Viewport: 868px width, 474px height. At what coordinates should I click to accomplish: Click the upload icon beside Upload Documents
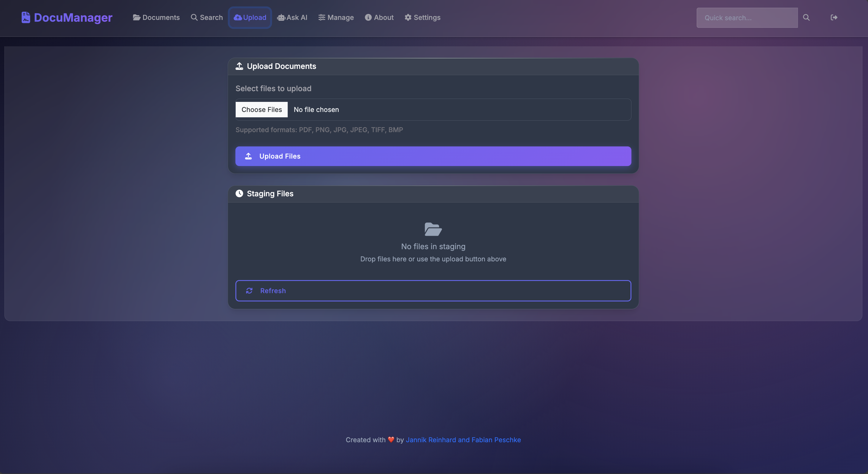pos(239,66)
